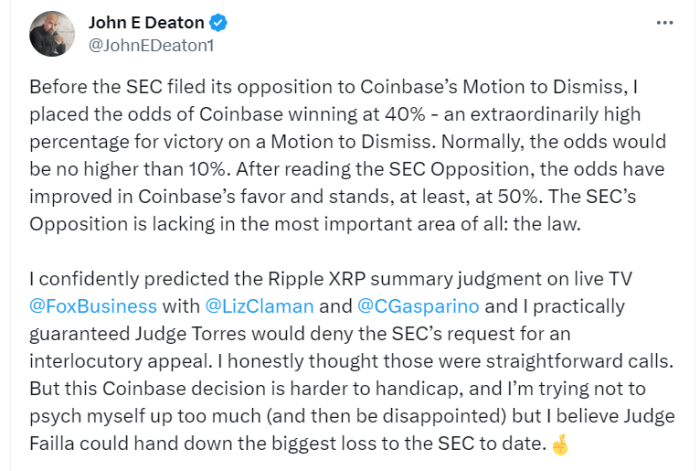Viewport: 700px width, 471px height.
Task: Click the "40%" figure in the tweet
Action: point(405,114)
